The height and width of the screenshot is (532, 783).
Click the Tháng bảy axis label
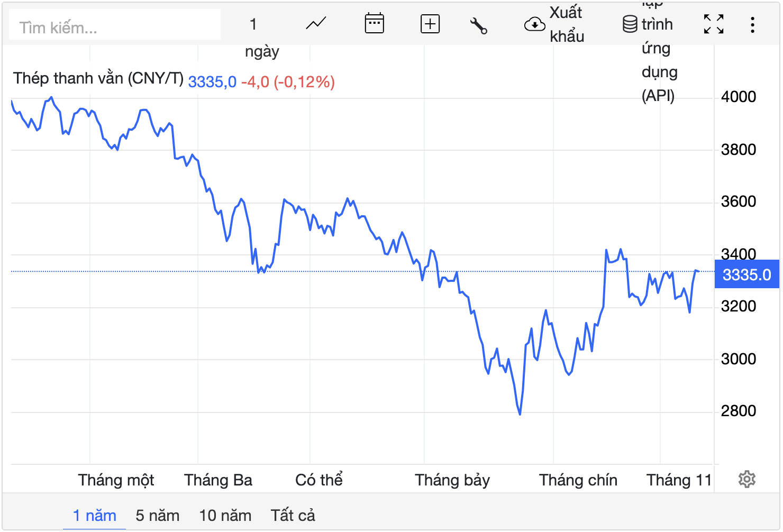(x=452, y=480)
